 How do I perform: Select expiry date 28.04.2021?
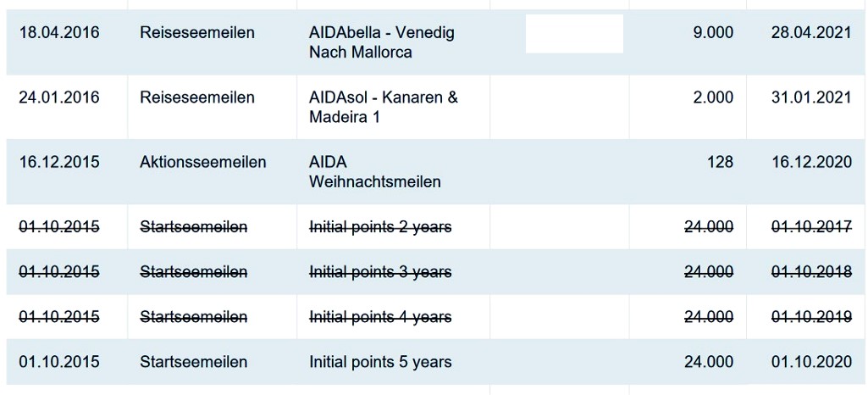click(811, 33)
